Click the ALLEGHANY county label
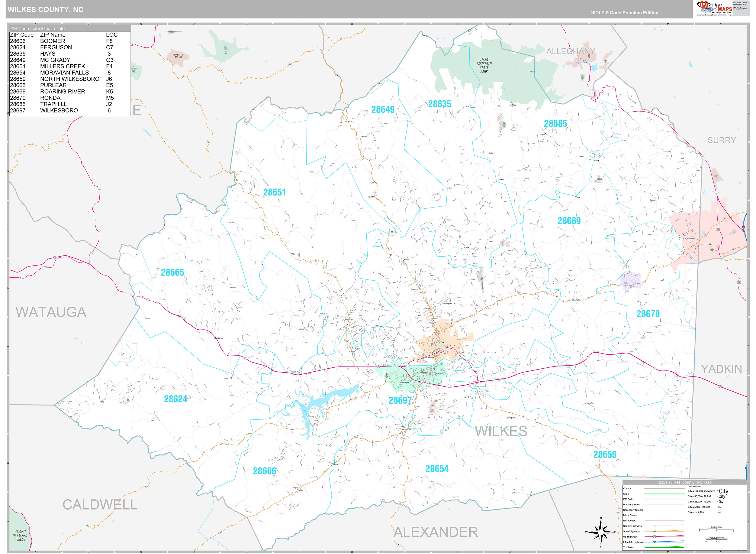756x554 pixels. pyautogui.click(x=571, y=51)
